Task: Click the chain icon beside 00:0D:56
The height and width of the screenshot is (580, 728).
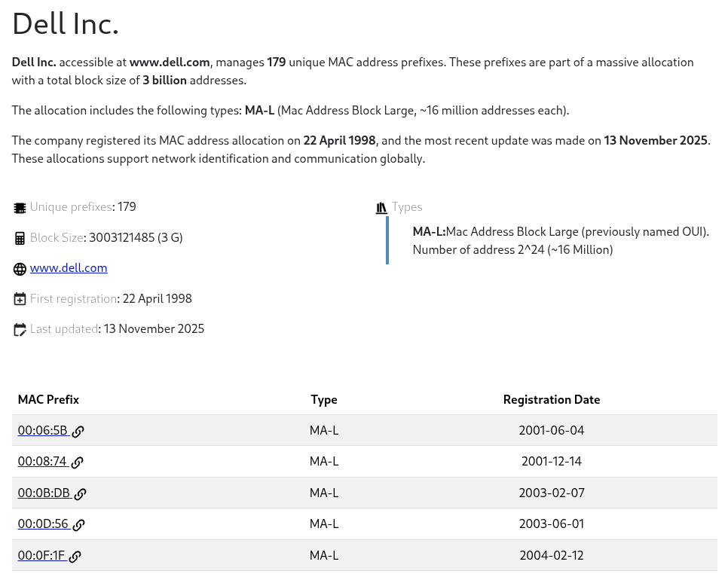Action: [78, 525]
